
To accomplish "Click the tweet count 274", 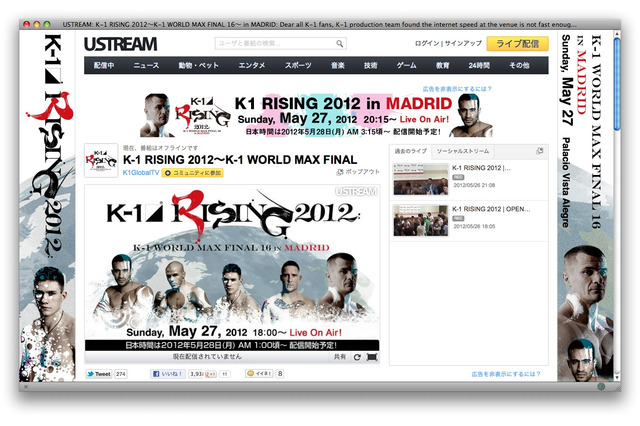I will click(120, 374).
